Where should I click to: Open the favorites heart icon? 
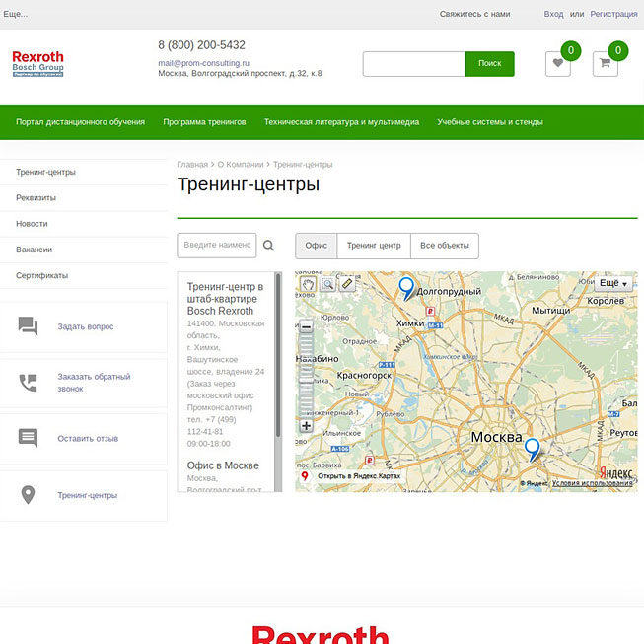[x=558, y=64]
